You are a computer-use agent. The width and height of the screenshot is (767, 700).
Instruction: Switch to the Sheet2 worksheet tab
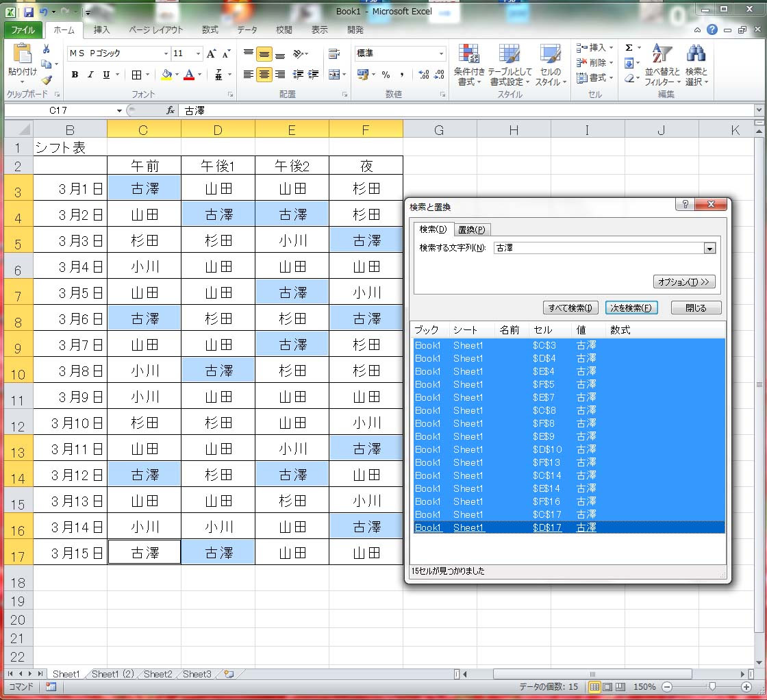pos(158,674)
